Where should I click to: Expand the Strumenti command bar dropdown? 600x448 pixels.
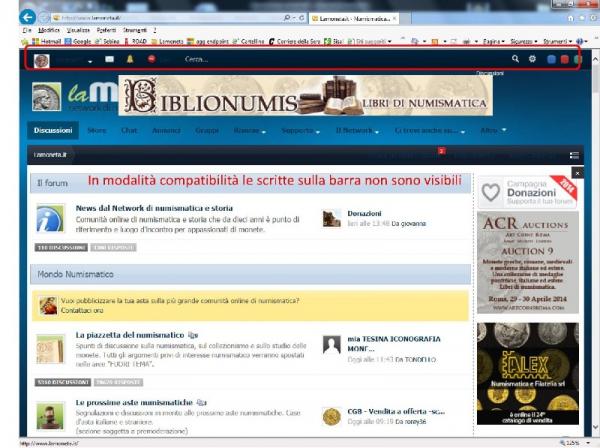pos(557,41)
